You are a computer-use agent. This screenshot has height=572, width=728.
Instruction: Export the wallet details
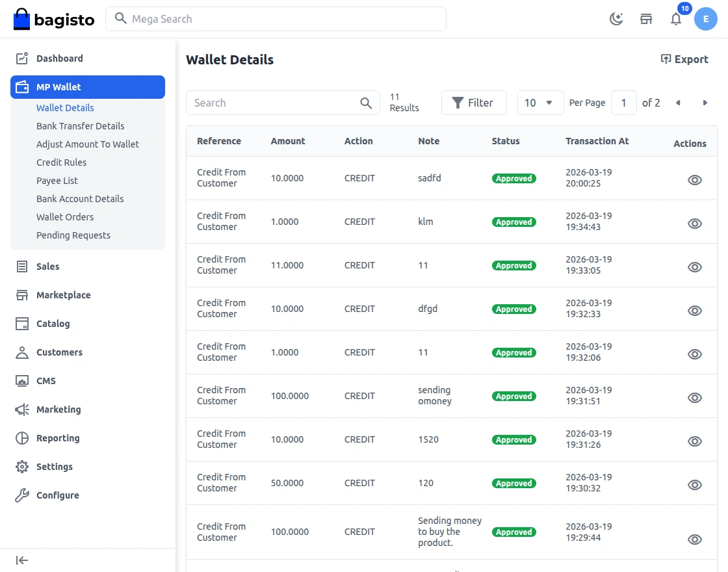684,59
